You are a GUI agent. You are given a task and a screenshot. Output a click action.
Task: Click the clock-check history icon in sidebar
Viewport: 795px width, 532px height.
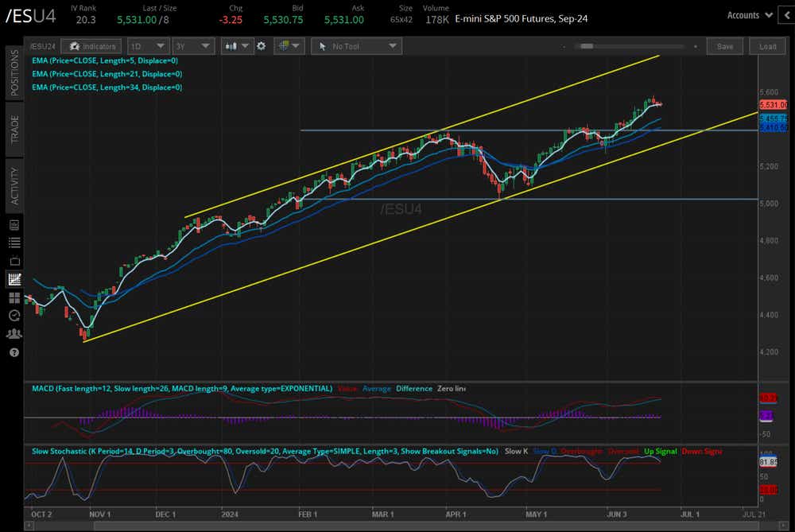(14, 316)
